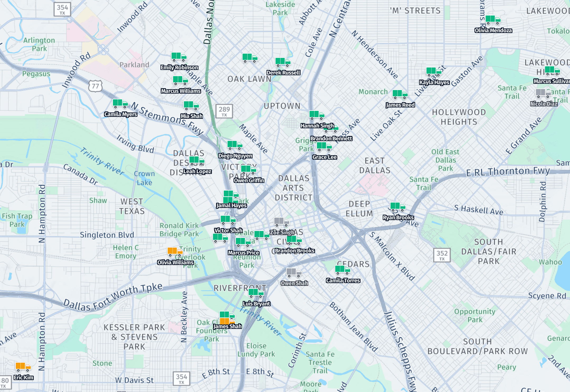This screenshot has height=392, width=570.
Task: Click the Singleton Blvd road label
Action: [x=107, y=235]
